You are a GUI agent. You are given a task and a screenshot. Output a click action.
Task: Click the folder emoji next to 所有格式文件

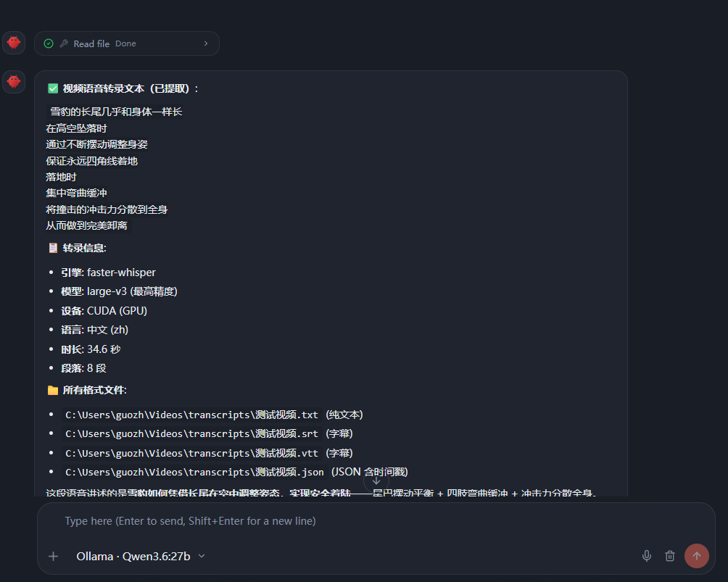(x=53, y=391)
